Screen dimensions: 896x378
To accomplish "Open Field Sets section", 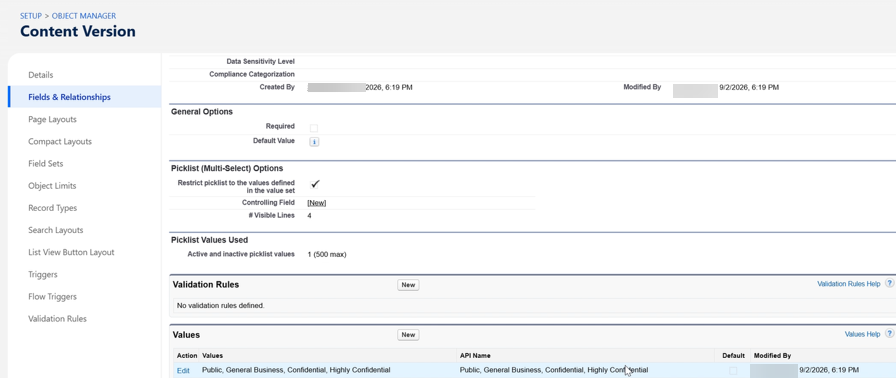I will click(46, 163).
